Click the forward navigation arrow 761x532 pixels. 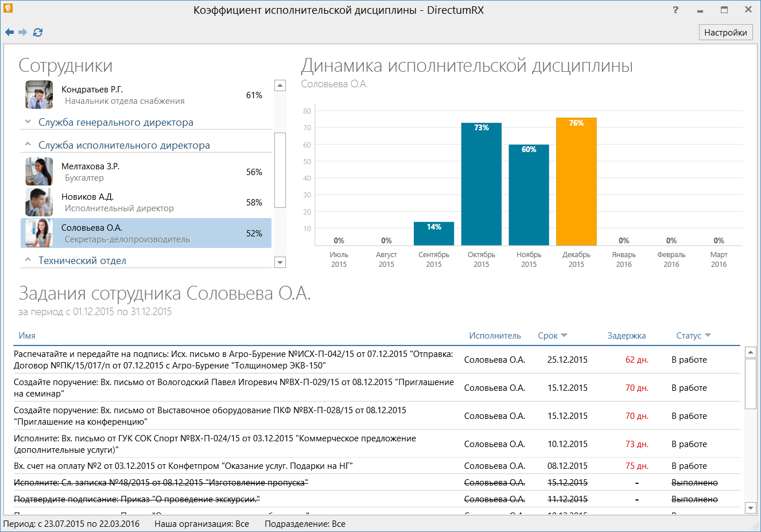click(x=23, y=32)
